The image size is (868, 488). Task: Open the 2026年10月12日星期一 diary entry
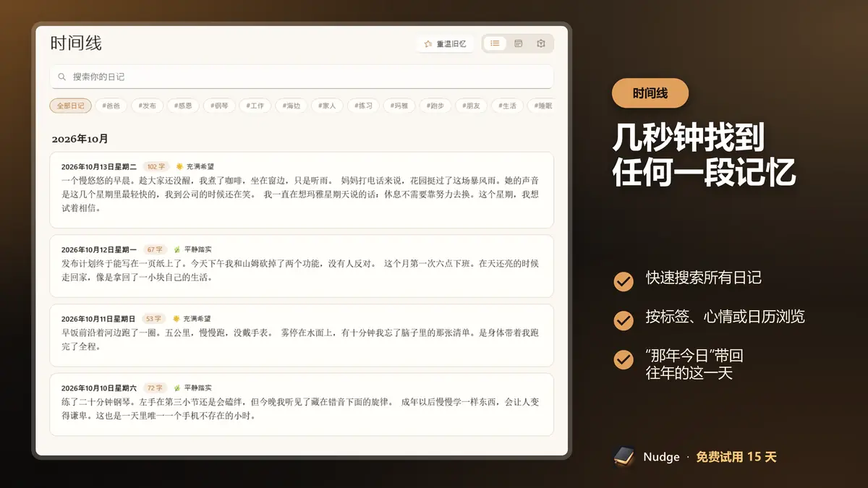(302, 266)
